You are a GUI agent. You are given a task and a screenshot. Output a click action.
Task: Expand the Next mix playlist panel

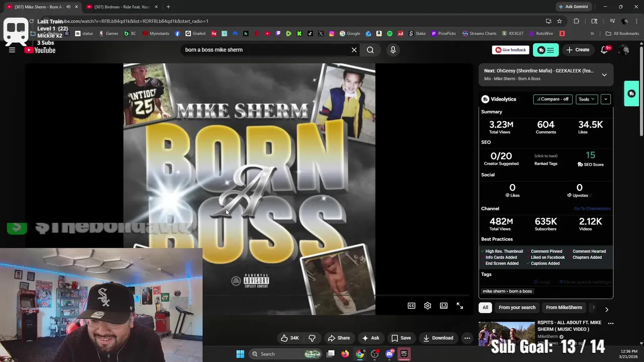coord(604,74)
